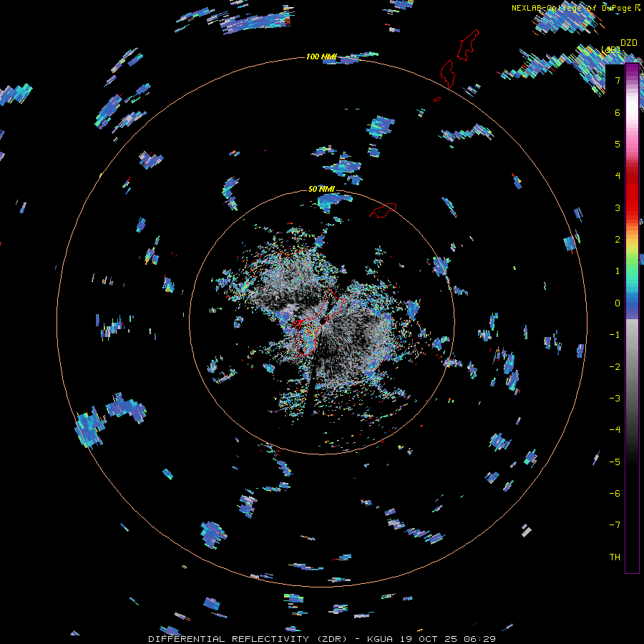The image size is (644, 644).
Task: Click the 1 dB tick on color scale
Action: click(x=618, y=271)
